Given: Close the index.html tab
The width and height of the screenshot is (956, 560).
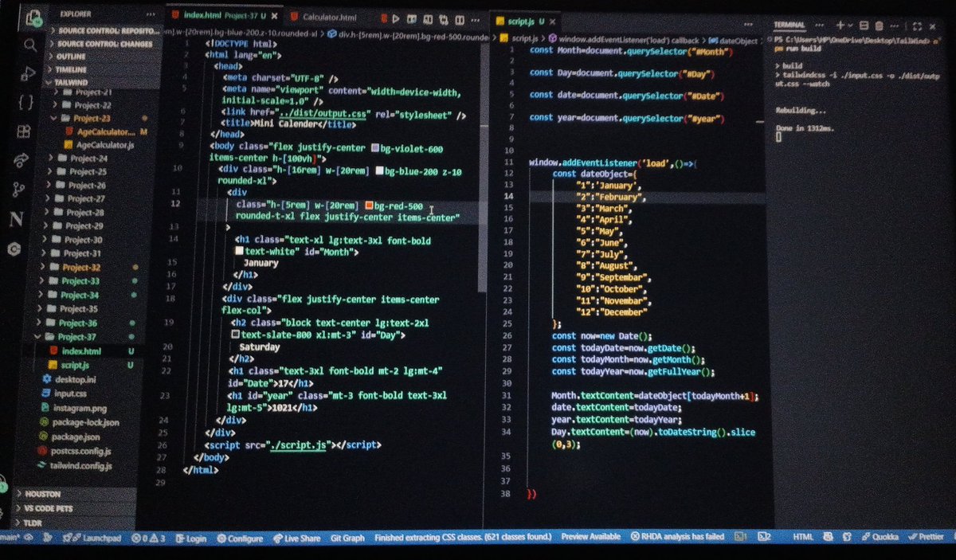Looking at the screenshot, I should click(273, 18).
